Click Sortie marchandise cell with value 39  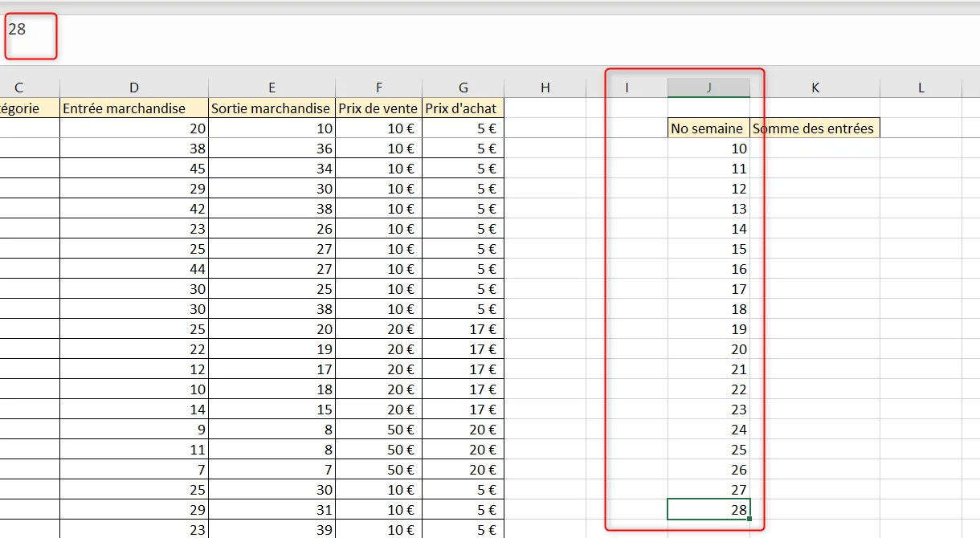click(x=272, y=529)
